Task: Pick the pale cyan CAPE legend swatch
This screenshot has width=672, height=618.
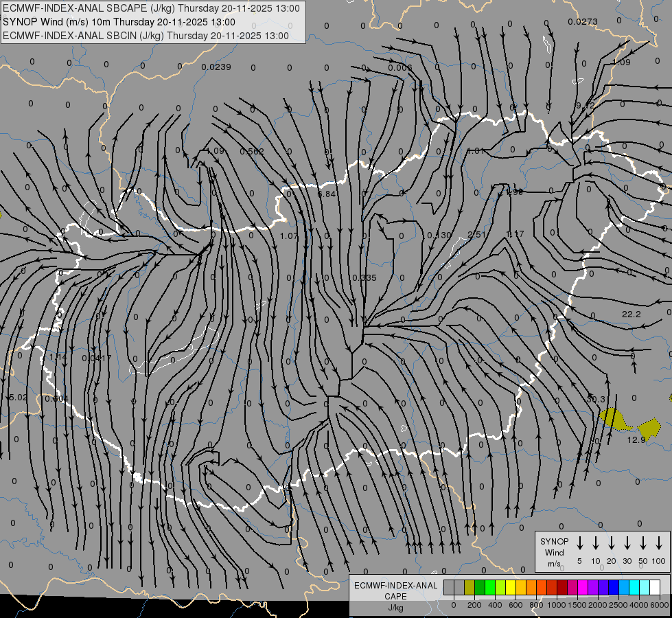Action: pos(645,587)
